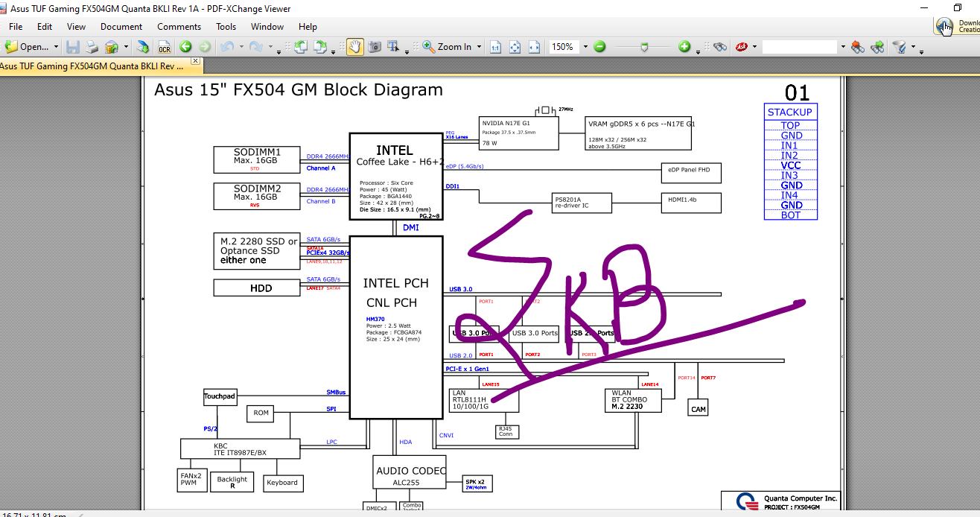Open the Help menu

(308, 26)
